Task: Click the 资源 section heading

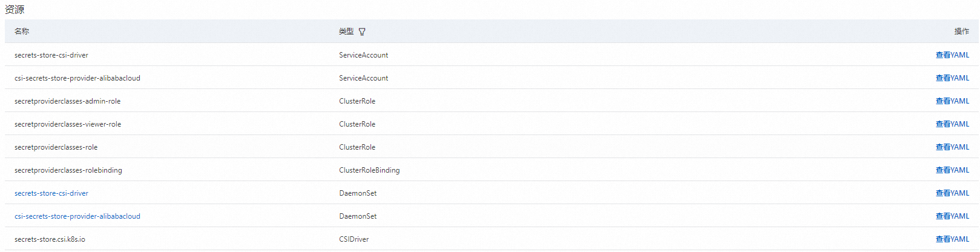Action: (15, 10)
